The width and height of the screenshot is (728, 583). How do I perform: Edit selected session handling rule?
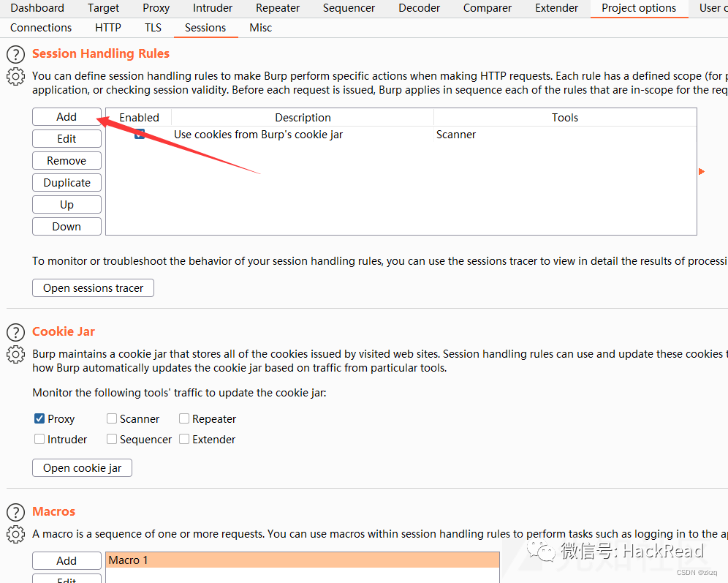coord(67,139)
